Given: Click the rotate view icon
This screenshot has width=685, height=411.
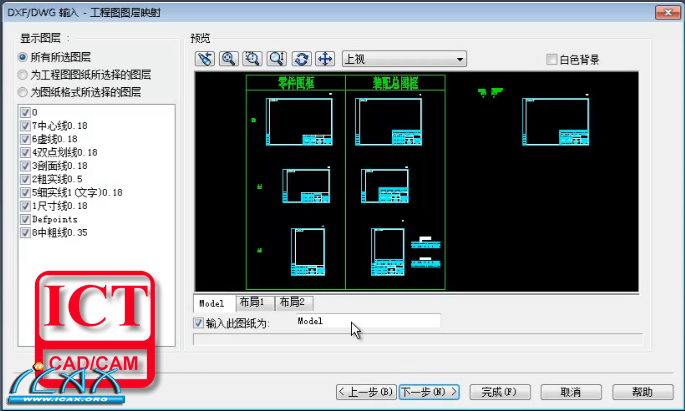Looking at the screenshot, I should (x=301, y=59).
